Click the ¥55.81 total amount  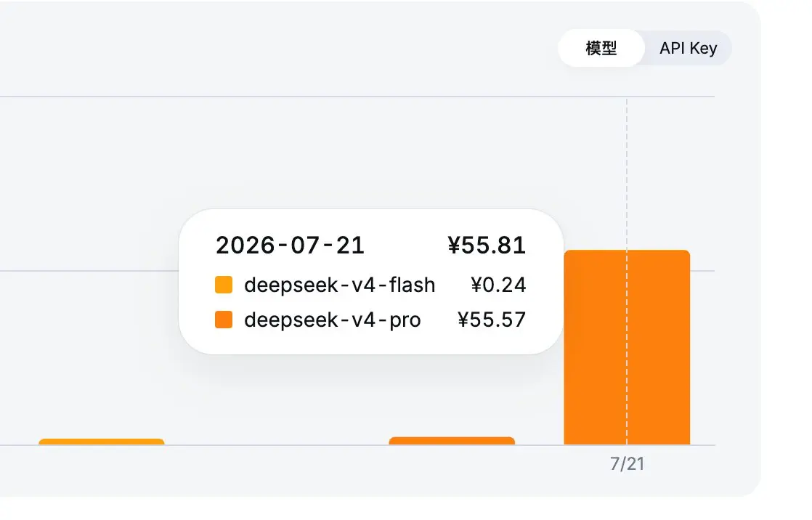click(487, 245)
